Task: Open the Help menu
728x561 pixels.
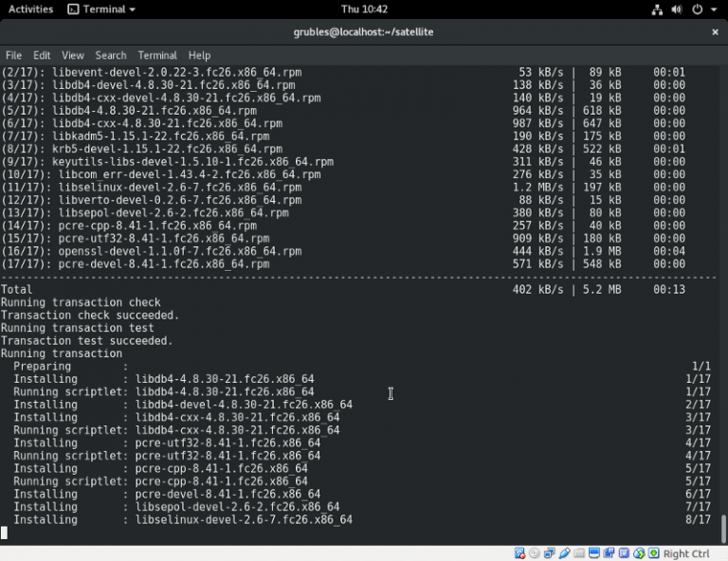Action: [x=199, y=56]
